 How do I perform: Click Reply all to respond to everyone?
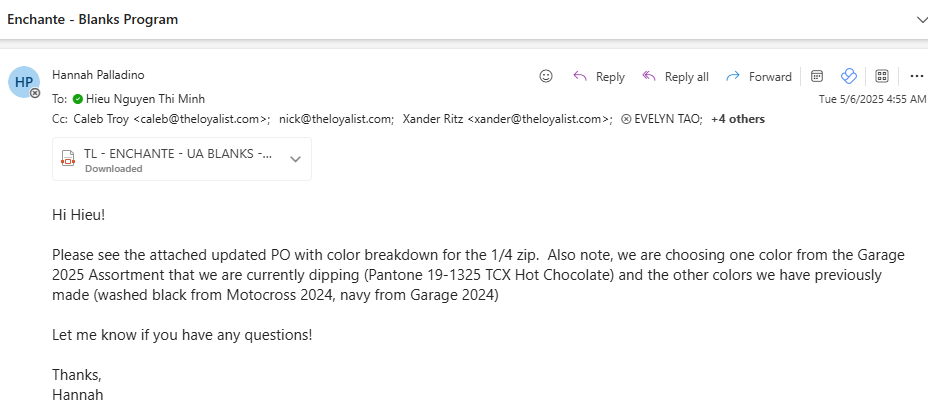(x=675, y=76)
